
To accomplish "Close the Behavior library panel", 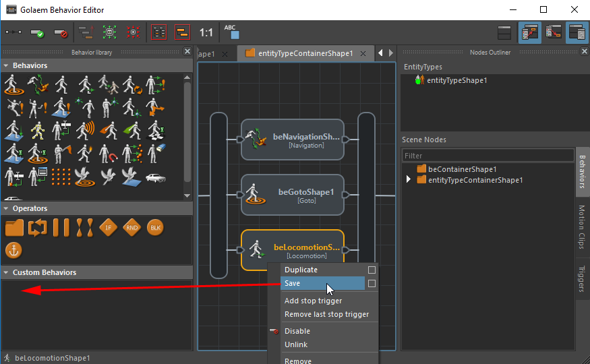I will coord(187,51).
